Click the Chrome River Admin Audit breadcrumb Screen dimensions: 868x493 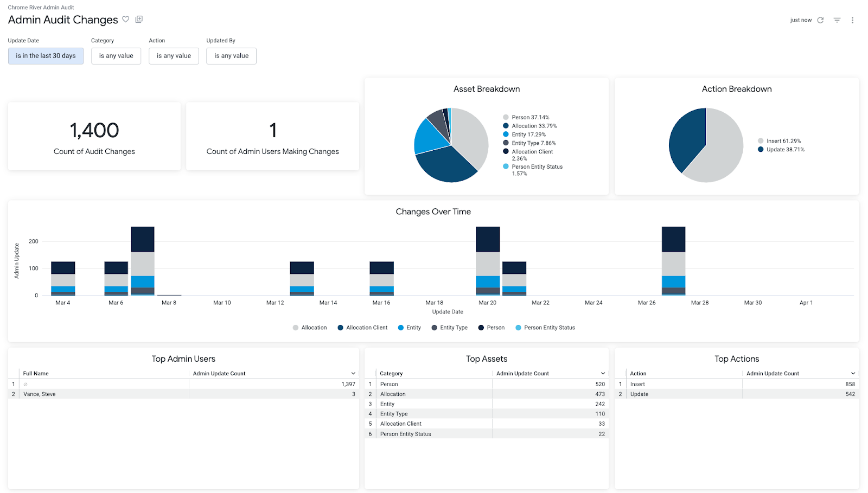pos(40,7)
